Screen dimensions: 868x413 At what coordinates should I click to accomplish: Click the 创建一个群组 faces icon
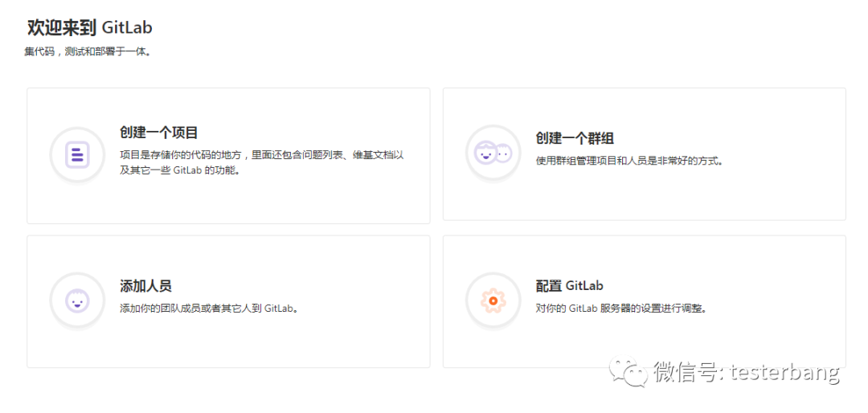[493, 152]
